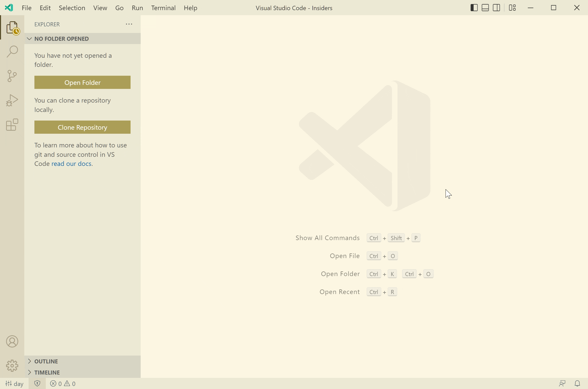Image resolution: width=588 pixels, height=389 pixels.
Task: Click 'Show All Commands' watermark text
Action: tap(328, 238)
